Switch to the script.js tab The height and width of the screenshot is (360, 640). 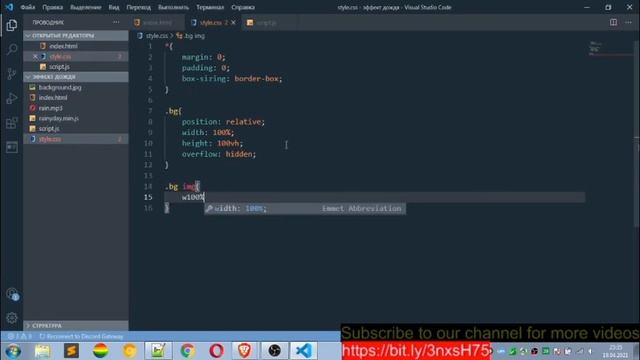pyautogui.click(x=265, y=22)
